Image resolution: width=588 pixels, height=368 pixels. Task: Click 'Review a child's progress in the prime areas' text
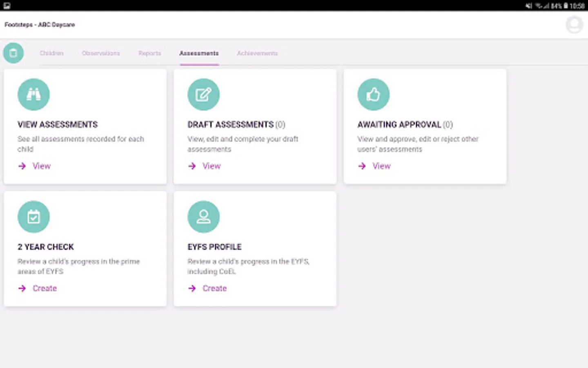click(78, 266)
